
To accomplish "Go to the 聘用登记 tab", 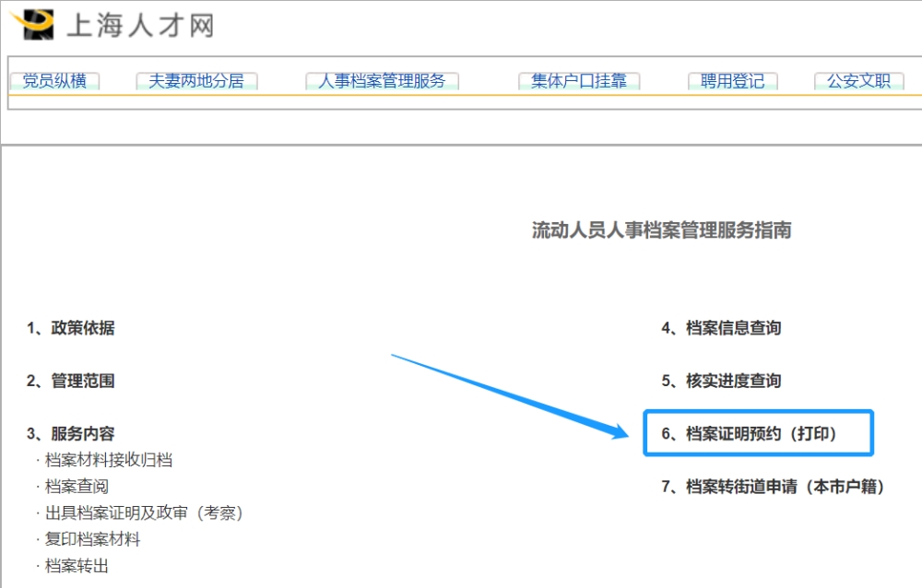I will (732, 81).
